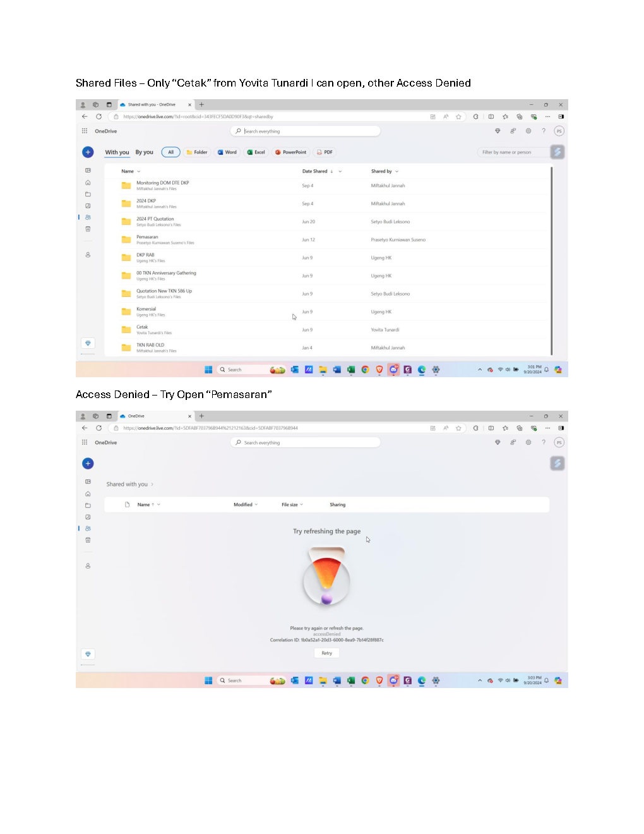This screenshot has height=834, width=644.
Task: Open Chrome icon on taskbar showing 3:03 PM
Action: pyautogui.click(x=365, y=680)
